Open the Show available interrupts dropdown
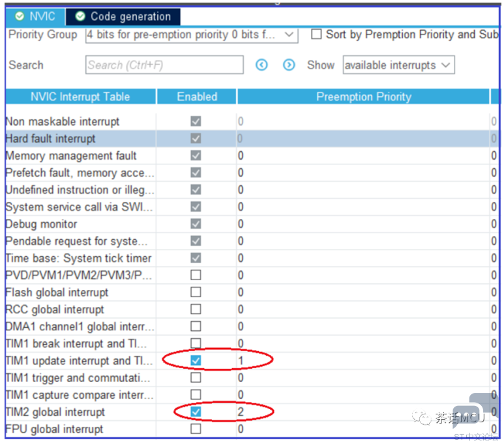The image size is (504, 447). tap(398, 65)
